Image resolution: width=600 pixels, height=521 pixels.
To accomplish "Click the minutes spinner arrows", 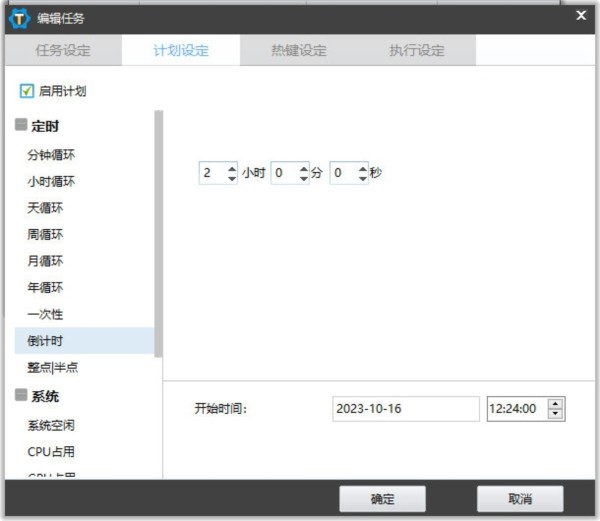I will coord(303,173).
